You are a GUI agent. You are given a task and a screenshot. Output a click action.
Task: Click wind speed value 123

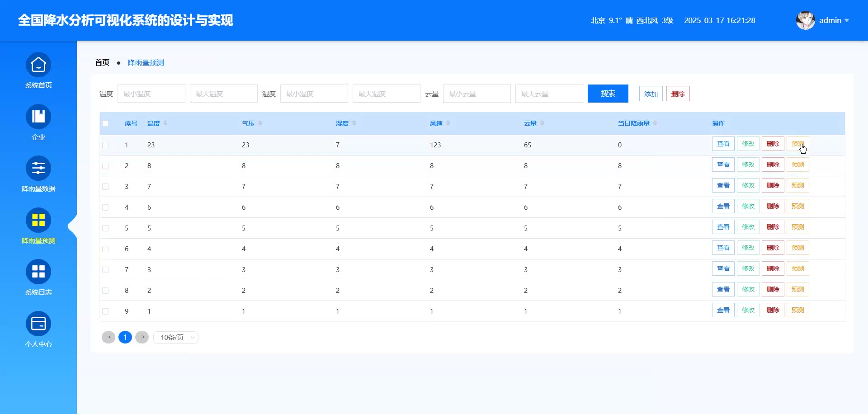(435, 145)
